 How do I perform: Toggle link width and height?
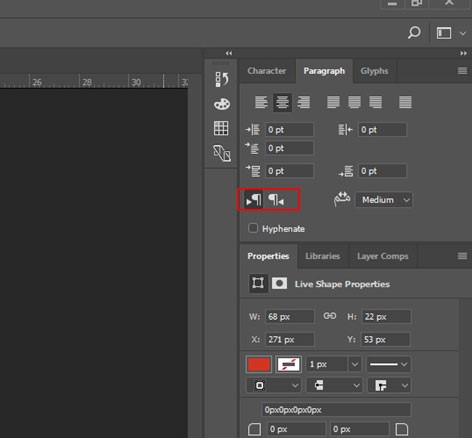330,316
